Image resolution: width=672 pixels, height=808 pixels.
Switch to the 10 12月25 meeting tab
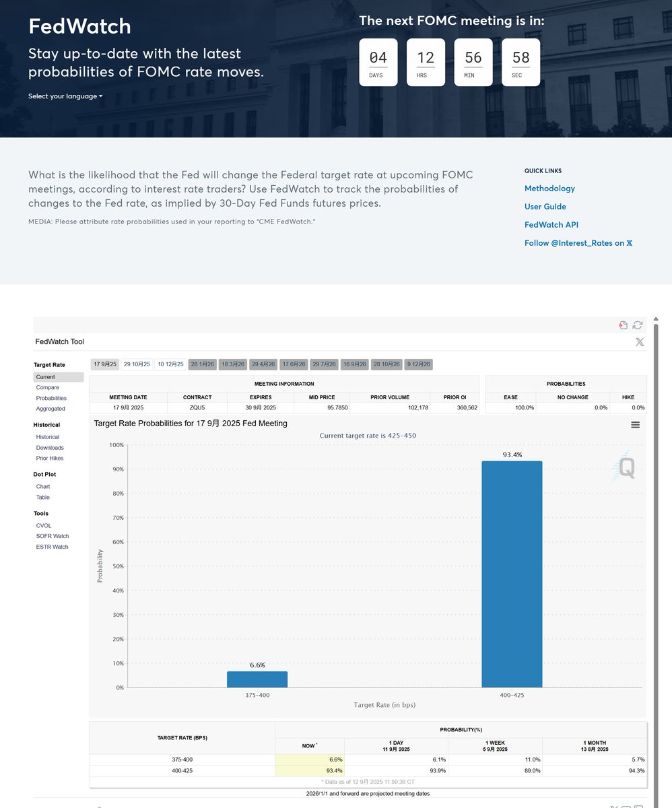pyautogui.click(x=170, y=364)
